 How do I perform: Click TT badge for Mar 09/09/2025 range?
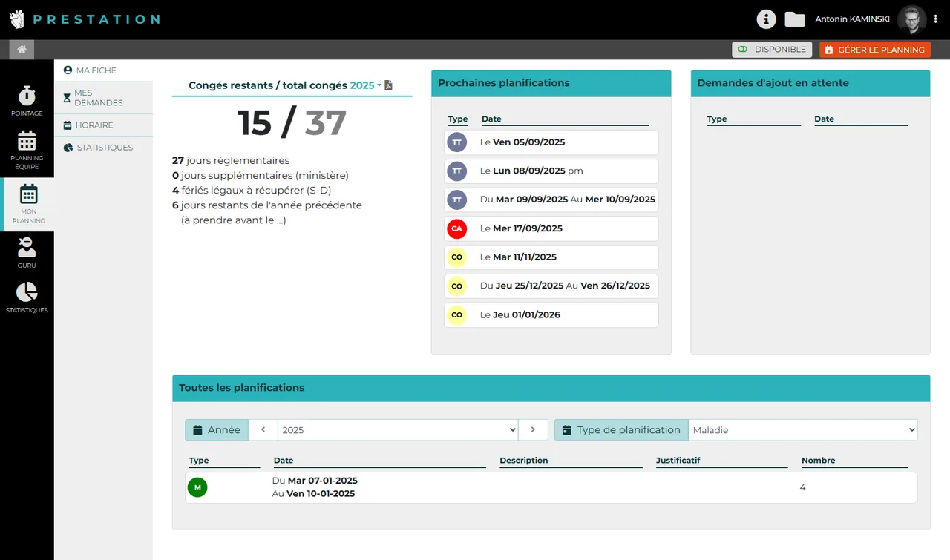(x=456, y=200)
